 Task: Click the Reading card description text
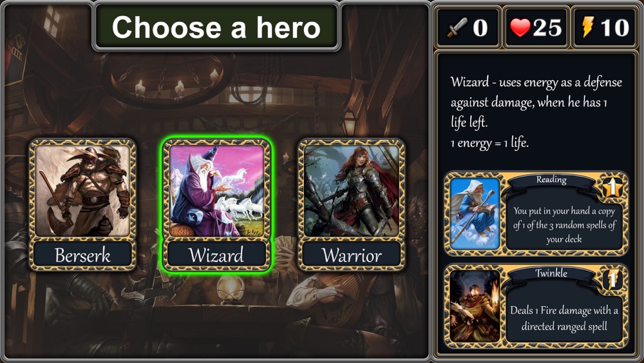[564, 225]
